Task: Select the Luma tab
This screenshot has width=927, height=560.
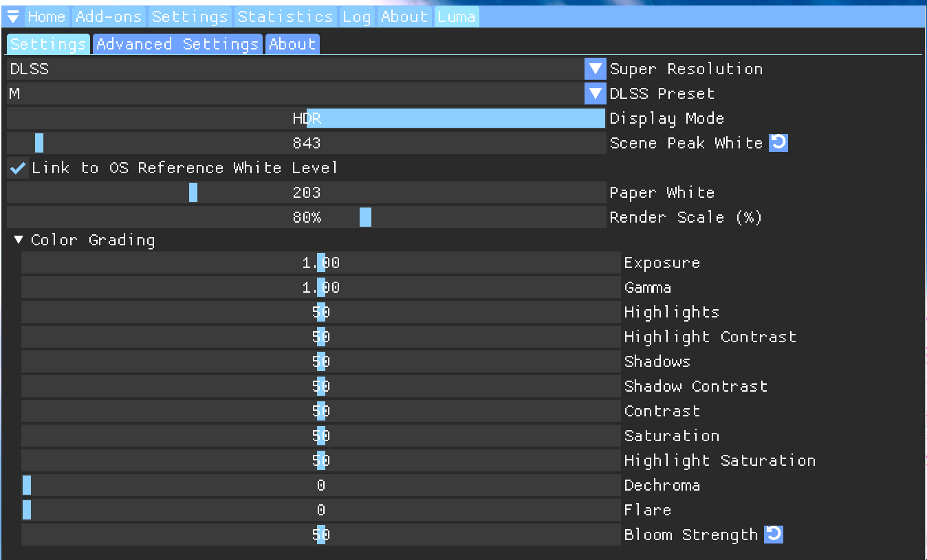Action: click(457, 16)
